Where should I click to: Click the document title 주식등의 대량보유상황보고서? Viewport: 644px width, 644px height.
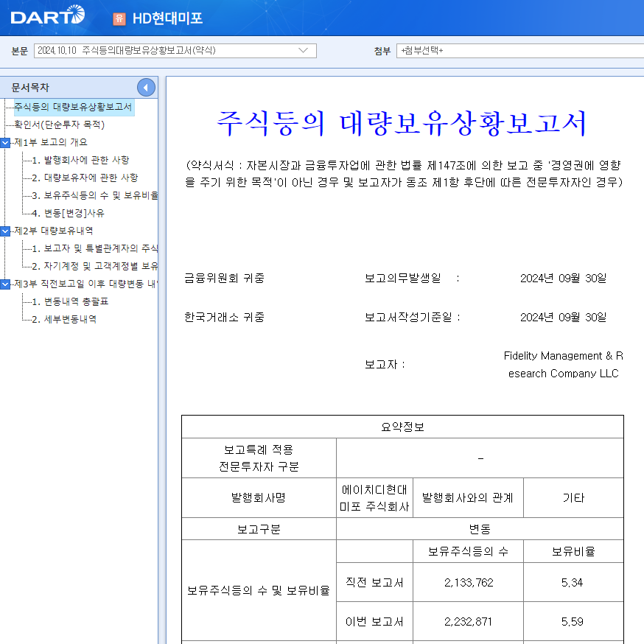(x=402, y=123)
